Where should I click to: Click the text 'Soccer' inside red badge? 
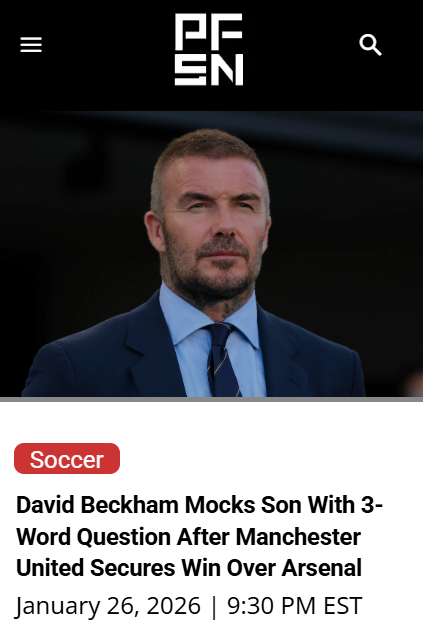point(67,459)
